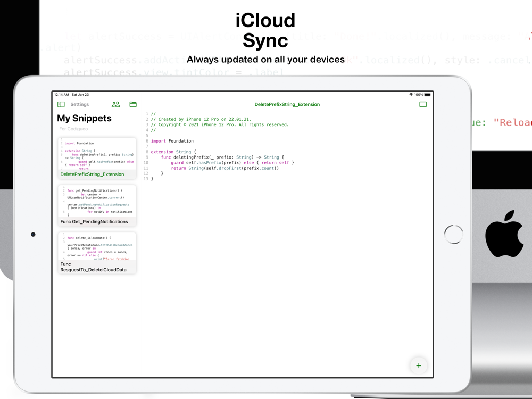The image size is (532, 399).
Task: Add a new snippet with plus button
Action: click(x=419, y=365)
